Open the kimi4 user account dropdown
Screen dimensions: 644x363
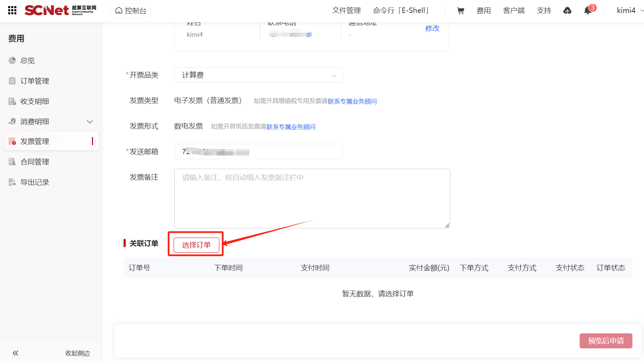point(629,11)
